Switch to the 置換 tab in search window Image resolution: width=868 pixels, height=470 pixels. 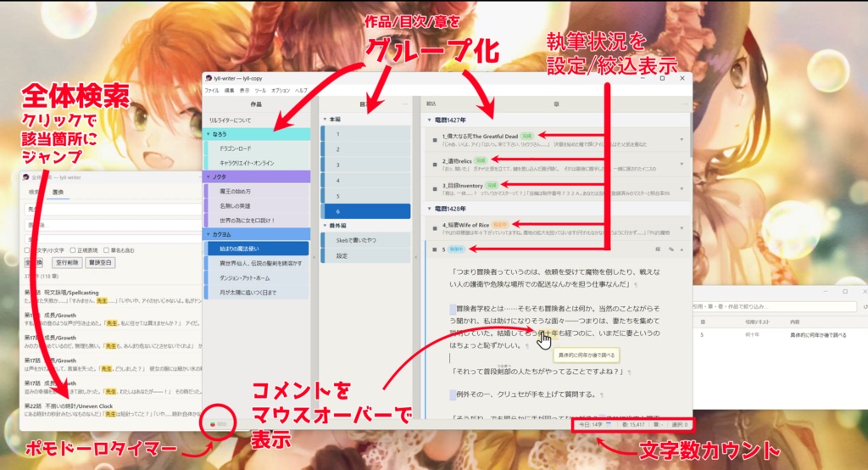[58, 193]
